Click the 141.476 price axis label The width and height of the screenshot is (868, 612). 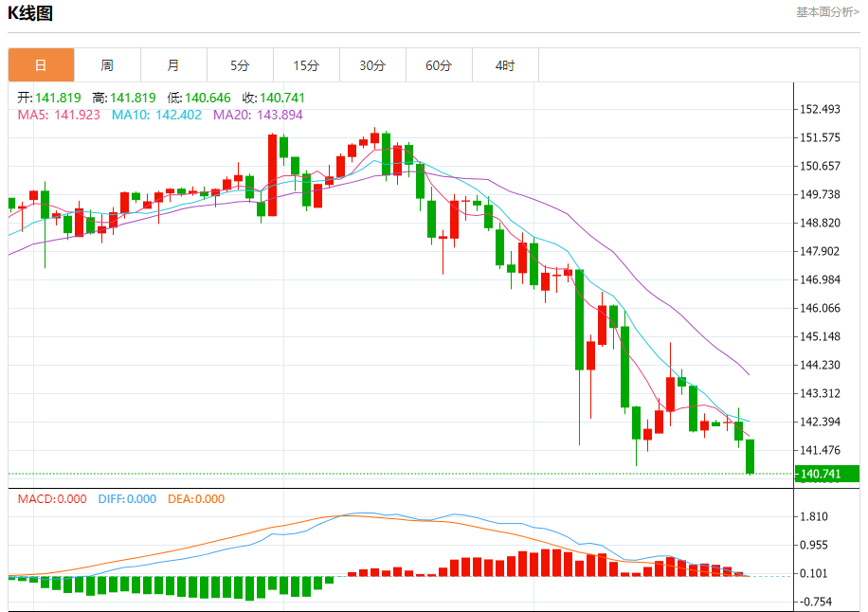(x=821, y=450)
